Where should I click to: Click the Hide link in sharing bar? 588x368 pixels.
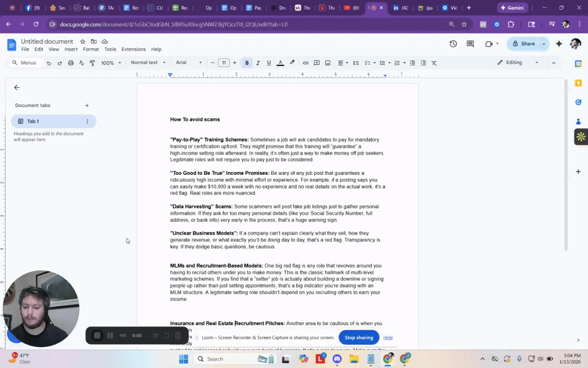pos(388,338)
